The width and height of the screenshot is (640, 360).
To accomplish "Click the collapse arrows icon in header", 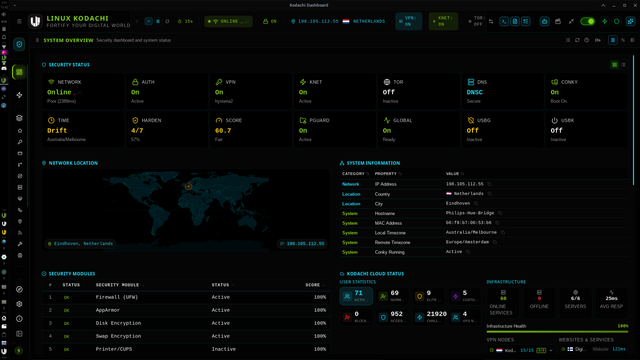I will click(x=571, y=21).
